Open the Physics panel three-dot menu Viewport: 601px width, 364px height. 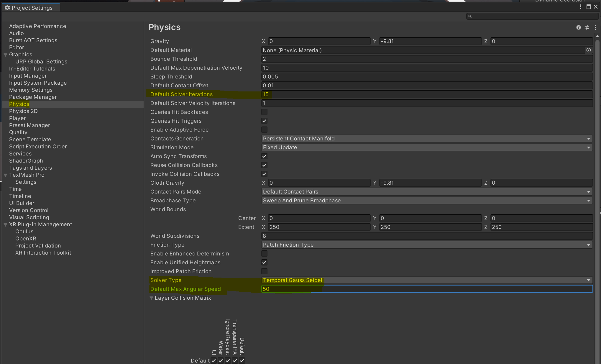(595, 27)
